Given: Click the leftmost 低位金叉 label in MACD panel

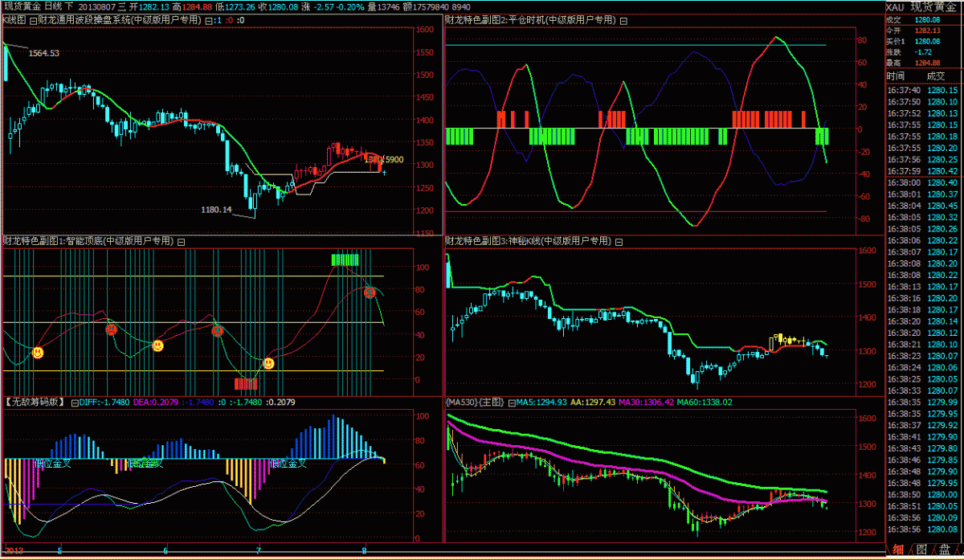Looking at the screenshot, I should point(54,463).
